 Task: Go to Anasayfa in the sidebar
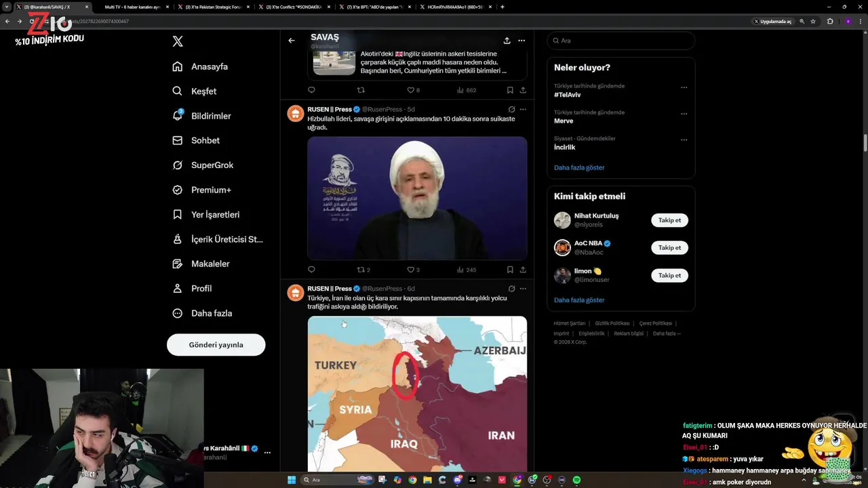201,66
